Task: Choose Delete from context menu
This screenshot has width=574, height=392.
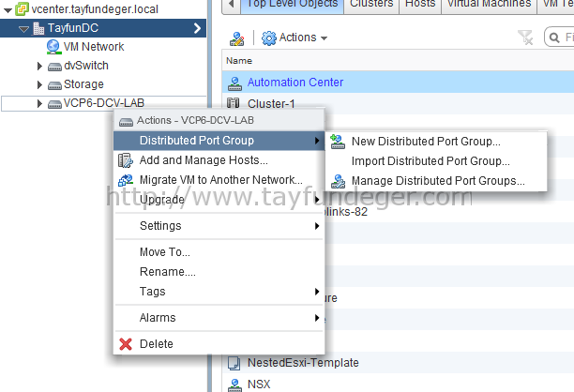Action: pyautogui.click(x=219, y=344)
